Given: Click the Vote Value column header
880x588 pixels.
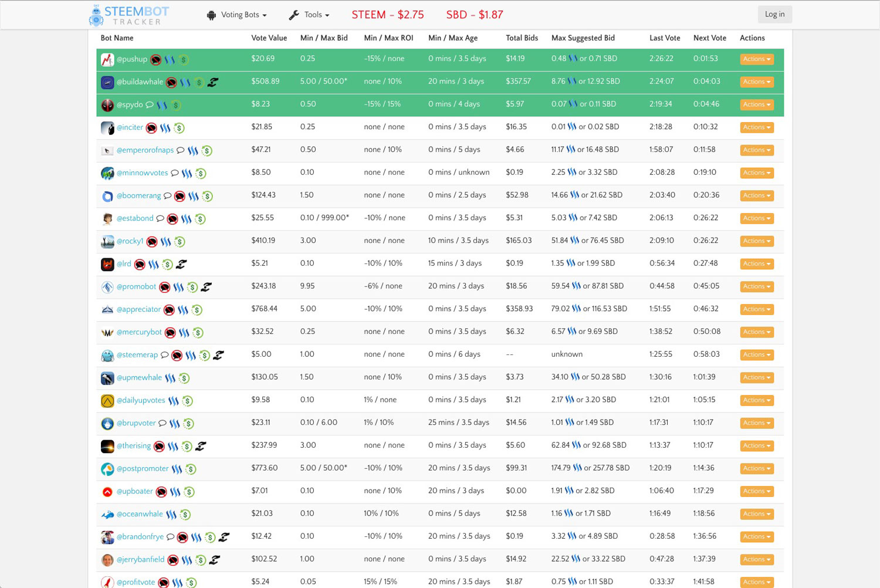Looking at the screenshot, I should click(x=269, y=38).
